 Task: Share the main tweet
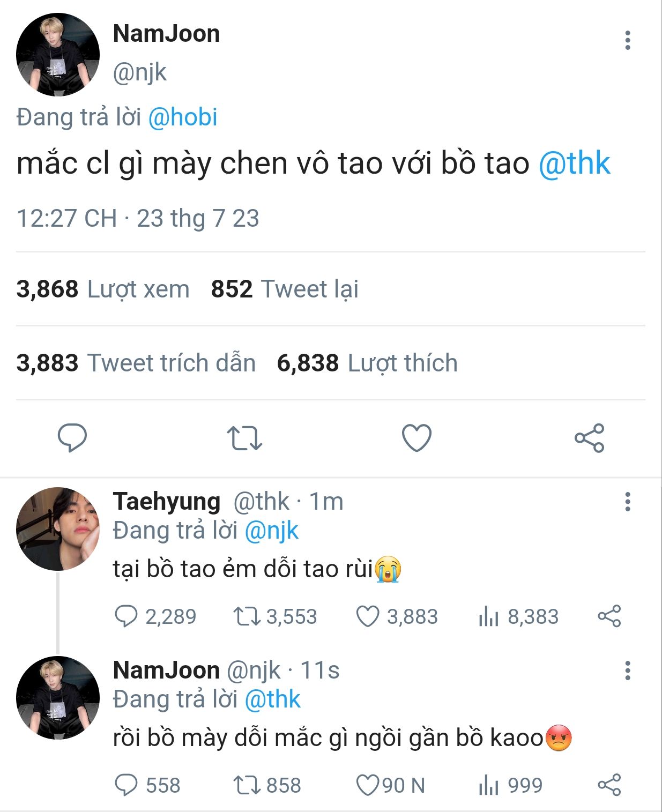click(x=589, y=438)
